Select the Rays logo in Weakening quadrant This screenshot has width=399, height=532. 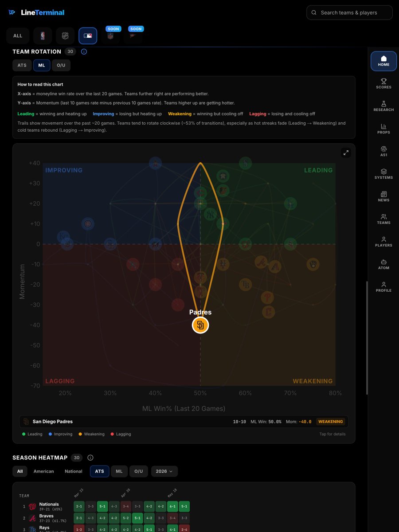tap(245, 284)
